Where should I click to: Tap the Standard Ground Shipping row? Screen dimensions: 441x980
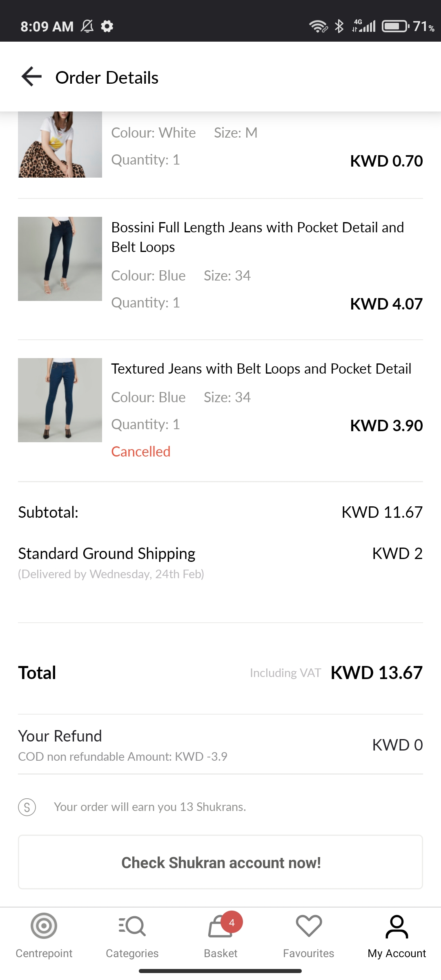[x=220, y=562]
